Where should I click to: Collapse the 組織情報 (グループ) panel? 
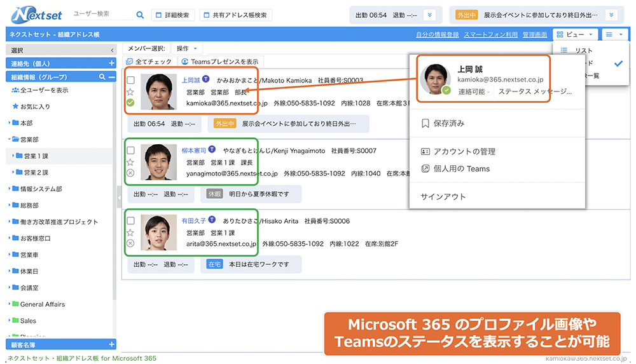tap(111, 77)
